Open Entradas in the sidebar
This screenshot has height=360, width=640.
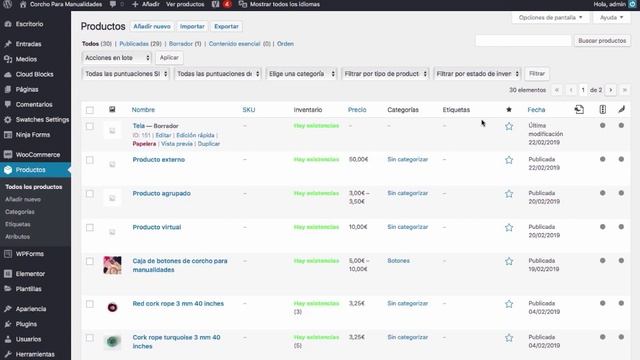[x=29, y=44]
